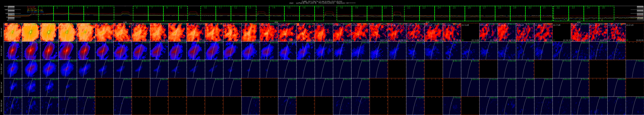The height and width of the screenshot is (115, 644).
Task: Open the 12-25 keV image in column 21:56:00
Action: (196, 69)
